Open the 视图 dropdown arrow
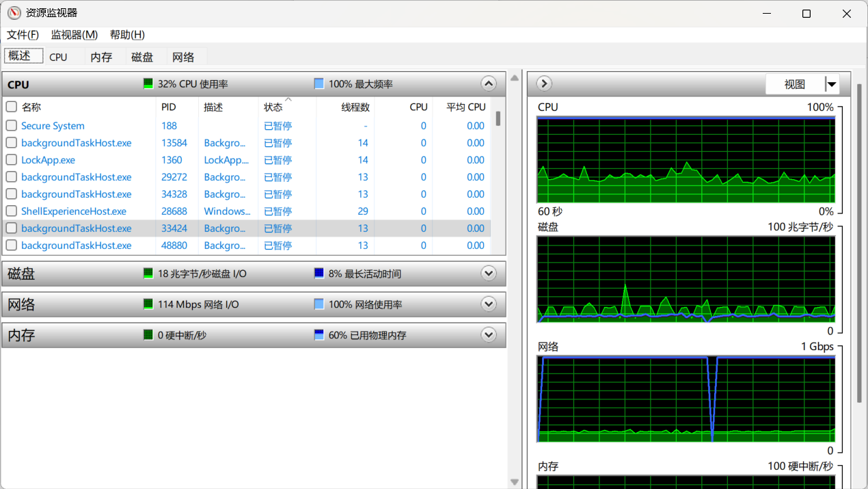 [x=831, y=84]
